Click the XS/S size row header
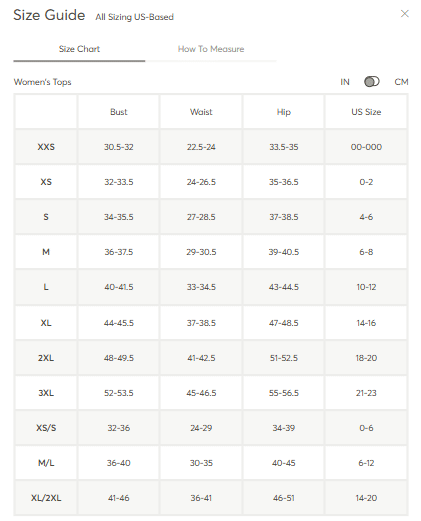Image resolution: width=421 pixels, height=521 pixels. tap(46, 428)
